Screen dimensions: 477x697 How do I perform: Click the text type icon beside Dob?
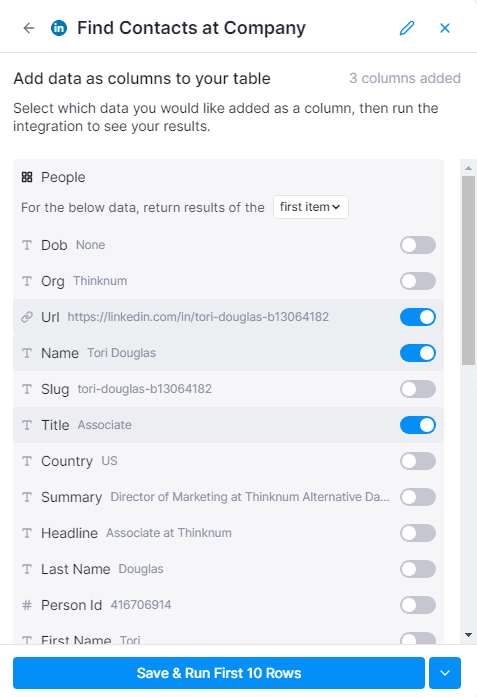[x=27, y=245]
